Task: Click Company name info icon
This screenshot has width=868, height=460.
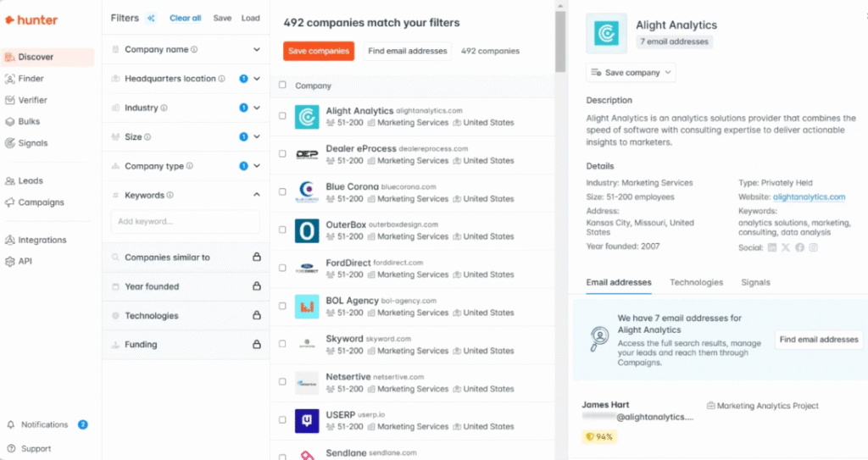Action: click(194, 49)
